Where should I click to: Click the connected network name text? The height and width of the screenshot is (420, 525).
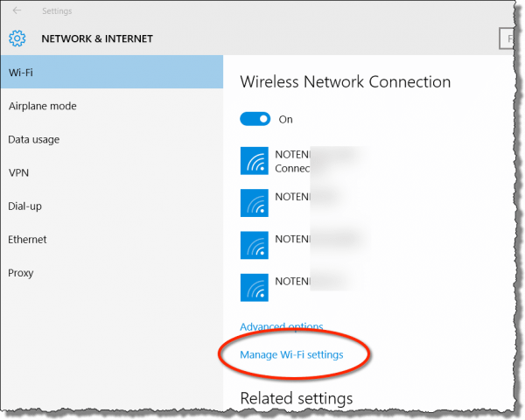(x=293, y=154)
